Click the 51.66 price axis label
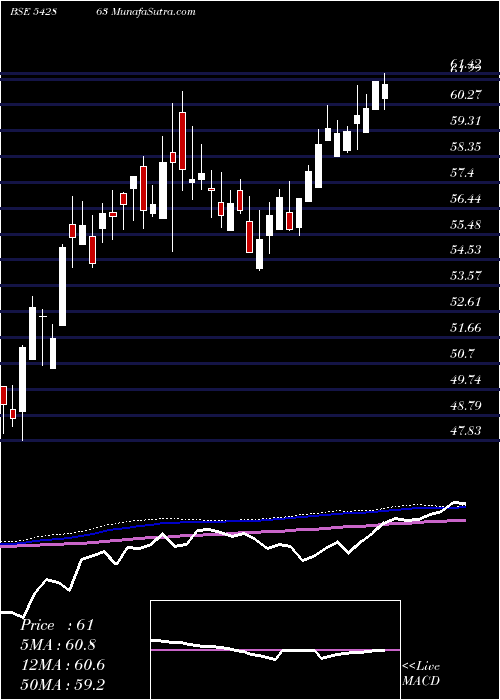This screenshot has height=700, width=500. pyautogui.click(x=466, y=328)
